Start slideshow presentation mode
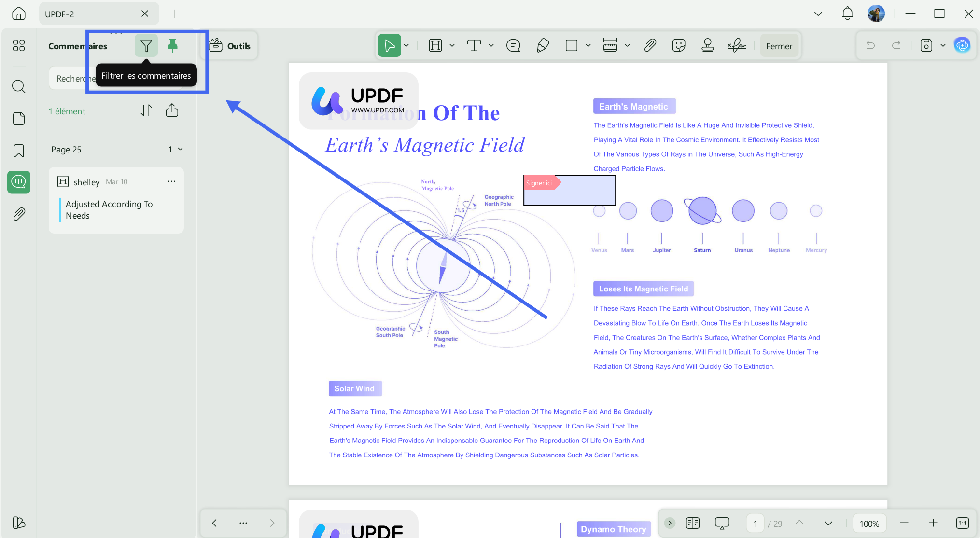 coord(722,523)
